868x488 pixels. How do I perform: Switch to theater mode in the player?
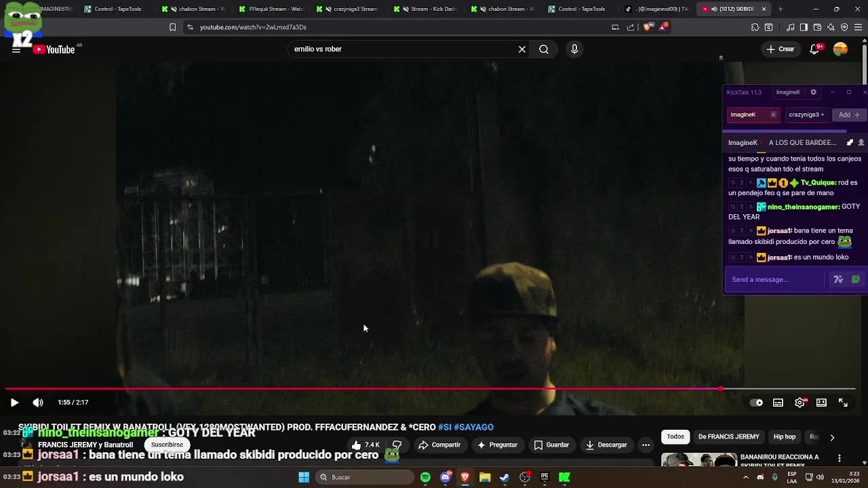pyautogui.click(x=821, y=403)
